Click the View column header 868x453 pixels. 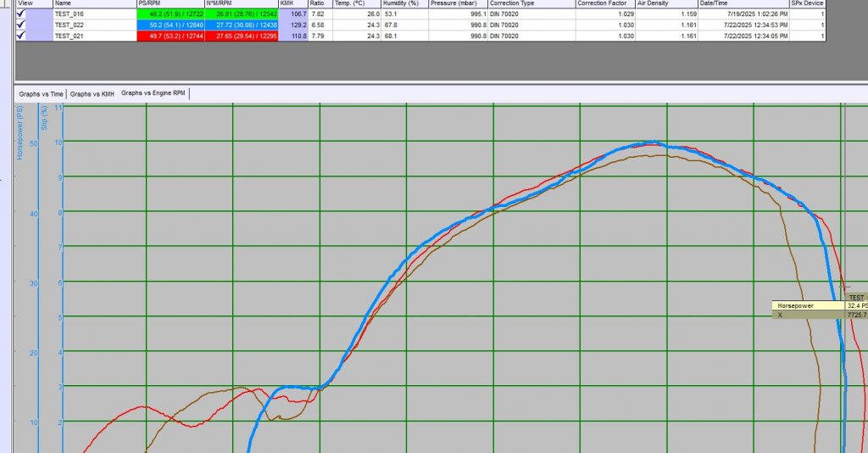click(34, 3)
